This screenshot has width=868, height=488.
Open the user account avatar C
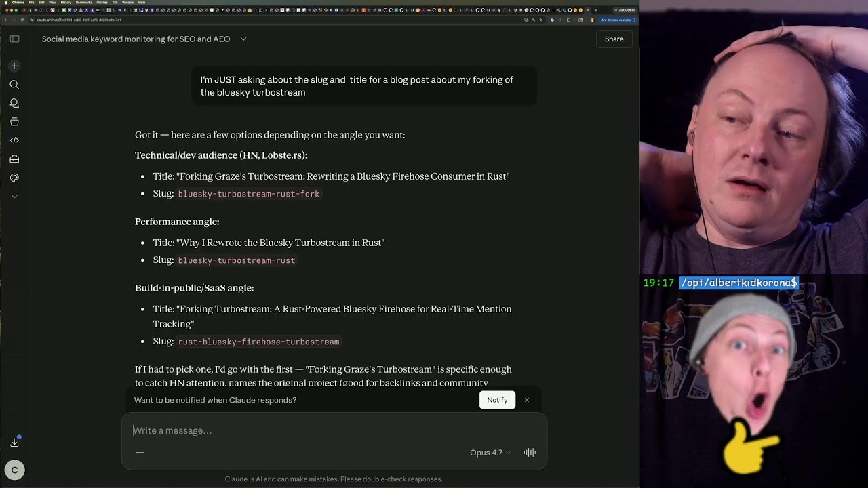click(14, 470)
